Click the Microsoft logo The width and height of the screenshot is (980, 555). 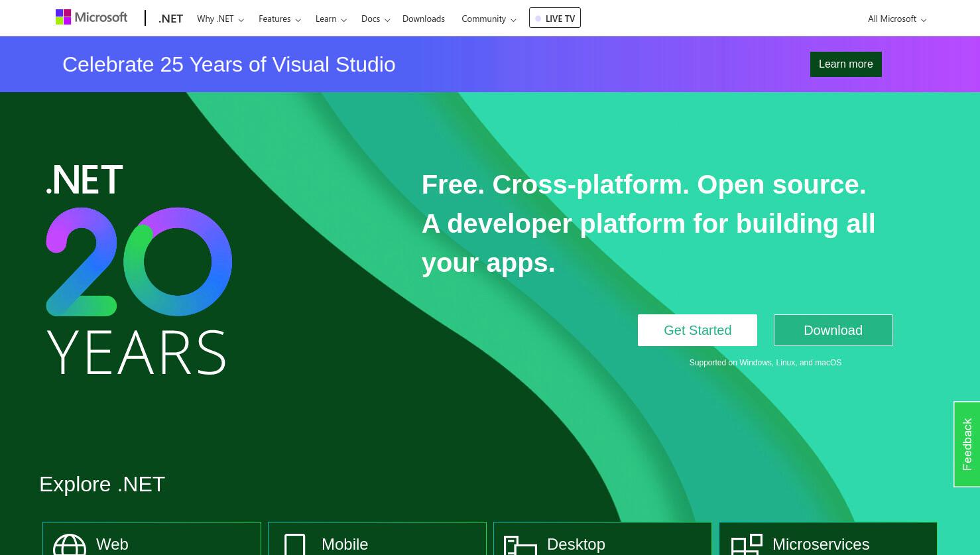92,17
